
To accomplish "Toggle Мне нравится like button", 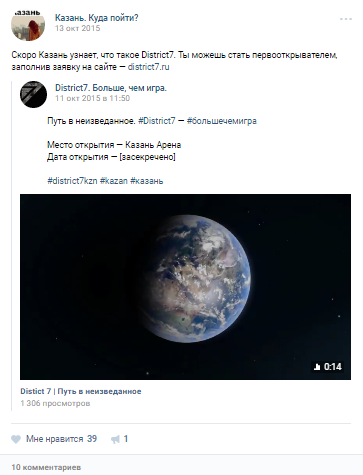I will click(54, 439).
